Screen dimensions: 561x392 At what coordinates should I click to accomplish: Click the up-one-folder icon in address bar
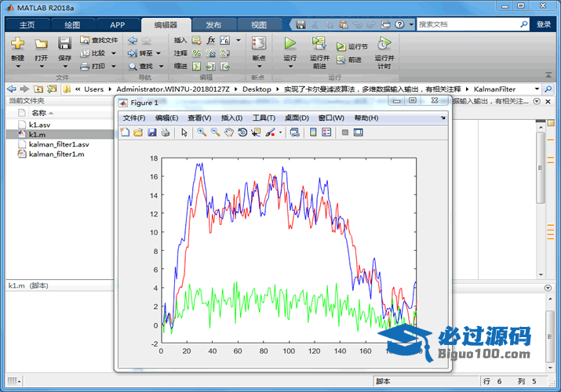tap(38, 89)
